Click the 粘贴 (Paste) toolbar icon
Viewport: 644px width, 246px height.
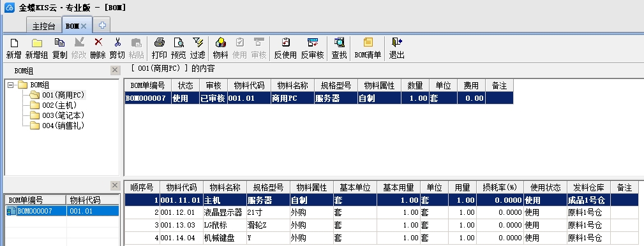coord(136,43)
